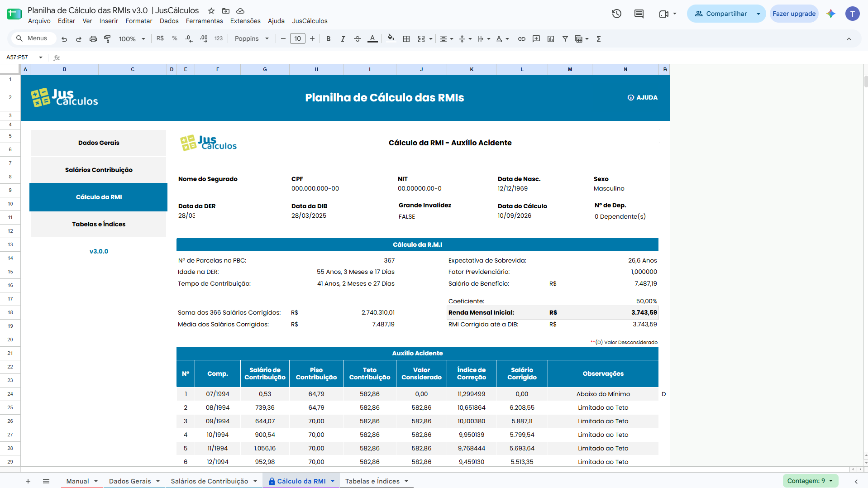Screen dimensions: 868x488
Task: Open comments panel
Action: pos(639,14)
